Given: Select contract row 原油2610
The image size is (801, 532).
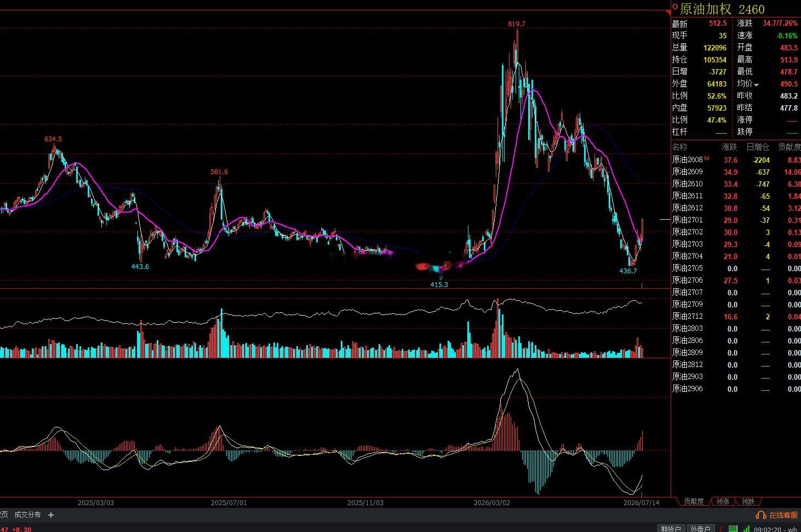Looking at the screenshot, I should tap(736, 184).
